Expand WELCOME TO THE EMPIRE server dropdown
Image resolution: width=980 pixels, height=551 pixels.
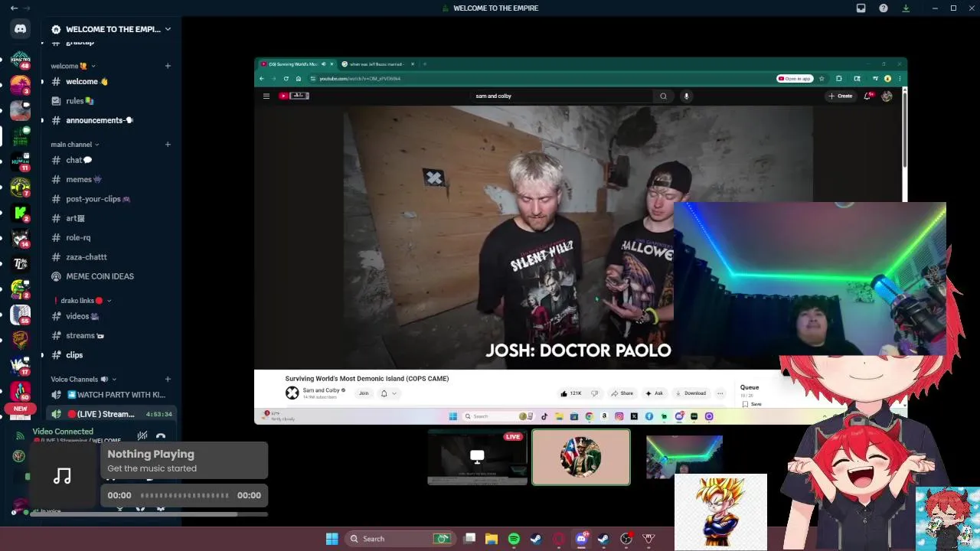pyautogui.click(x=168, y=29)
